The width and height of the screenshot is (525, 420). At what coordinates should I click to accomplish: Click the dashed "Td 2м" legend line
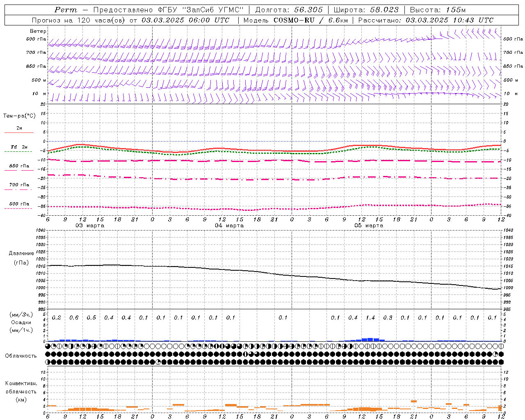(x=18, y=152)
